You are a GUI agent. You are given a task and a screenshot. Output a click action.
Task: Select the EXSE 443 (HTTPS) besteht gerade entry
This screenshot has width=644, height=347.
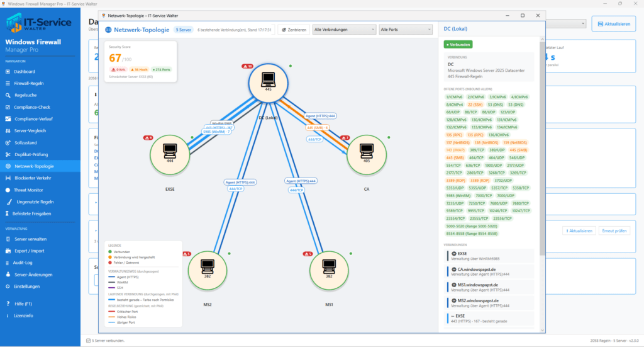tap(491, 319)
